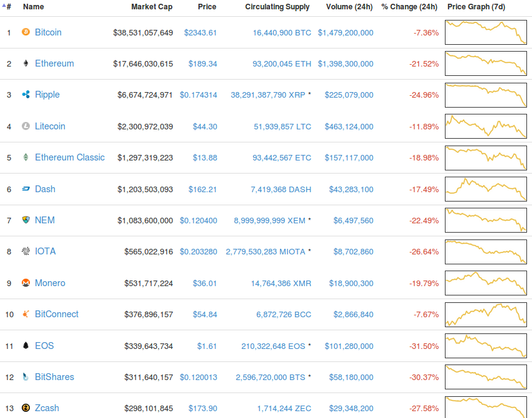Viewport: 532px width, 418px height.
Task: Open Bitcoin 7d price graph
Action: pos(486,32)
